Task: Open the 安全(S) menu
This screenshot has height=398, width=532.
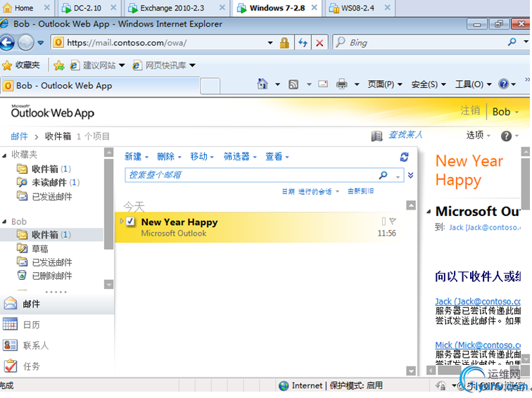Action: 429,84
